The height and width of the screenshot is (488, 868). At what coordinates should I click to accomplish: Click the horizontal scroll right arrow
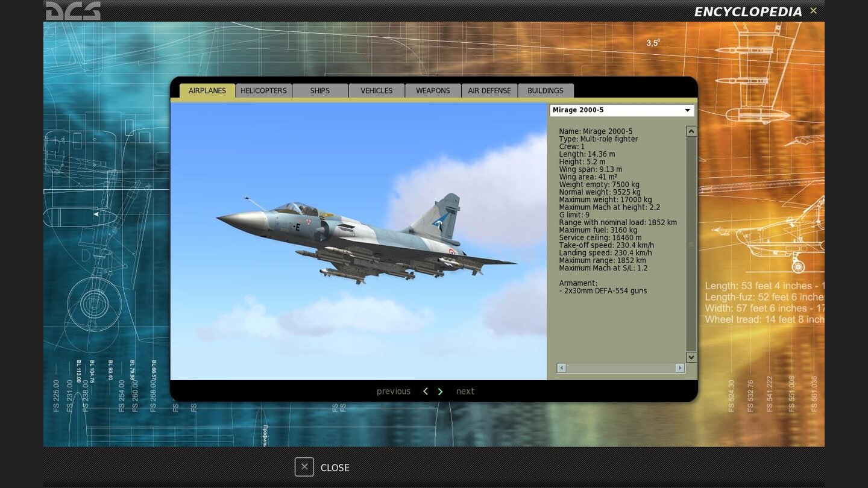680,368
